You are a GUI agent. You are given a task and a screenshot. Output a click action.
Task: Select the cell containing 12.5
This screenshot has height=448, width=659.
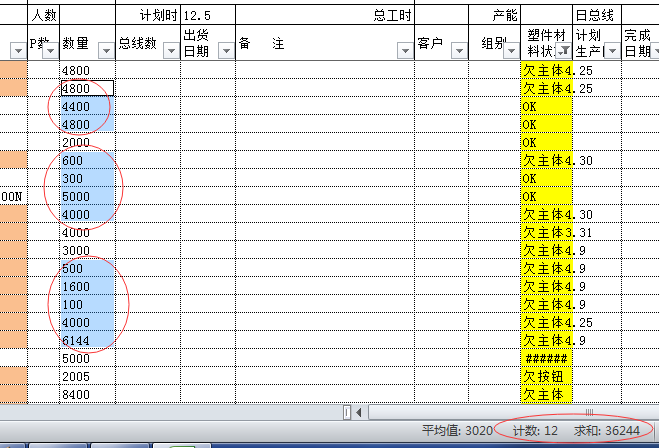coord(208,15)
